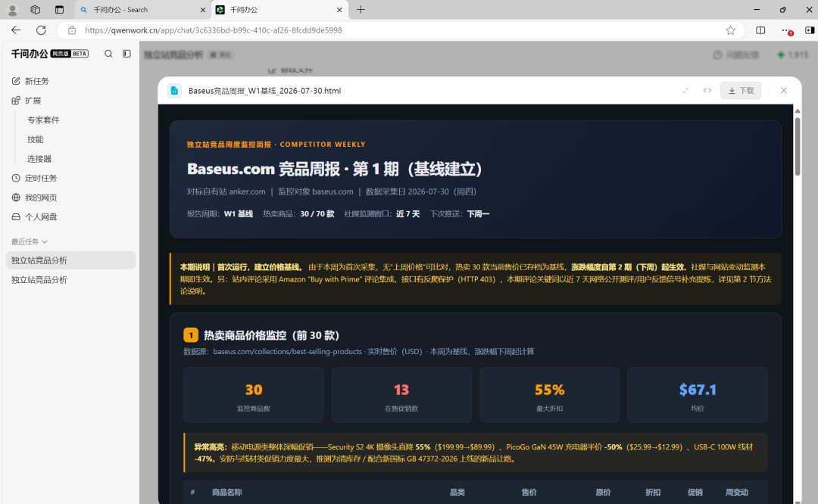Shrink the preview panel
Viewport: 818px width, 504px height.
click(x=685, y=91)
